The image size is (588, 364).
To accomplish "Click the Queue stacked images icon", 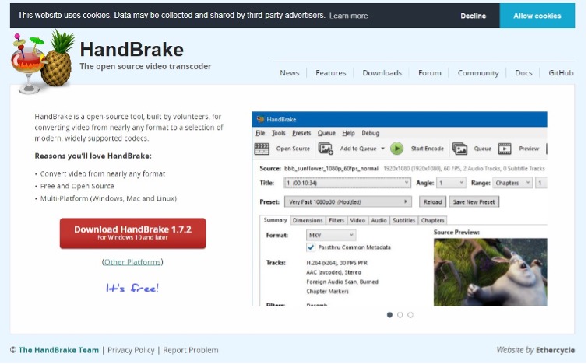I will click(x=459, y=149).
